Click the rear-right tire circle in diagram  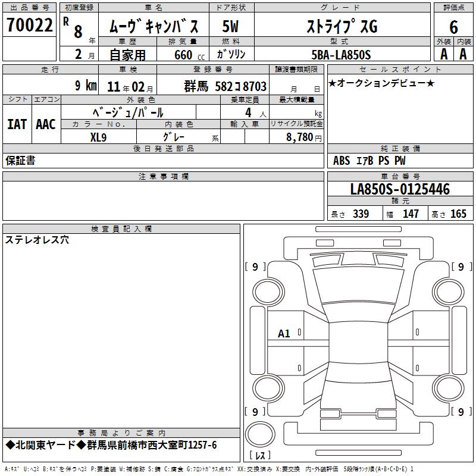pyautogui.click(x=449, y=389)
